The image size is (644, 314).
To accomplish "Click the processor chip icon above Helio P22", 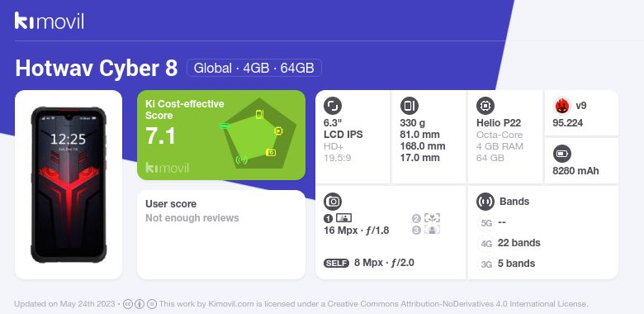I will tap(485, 106).
